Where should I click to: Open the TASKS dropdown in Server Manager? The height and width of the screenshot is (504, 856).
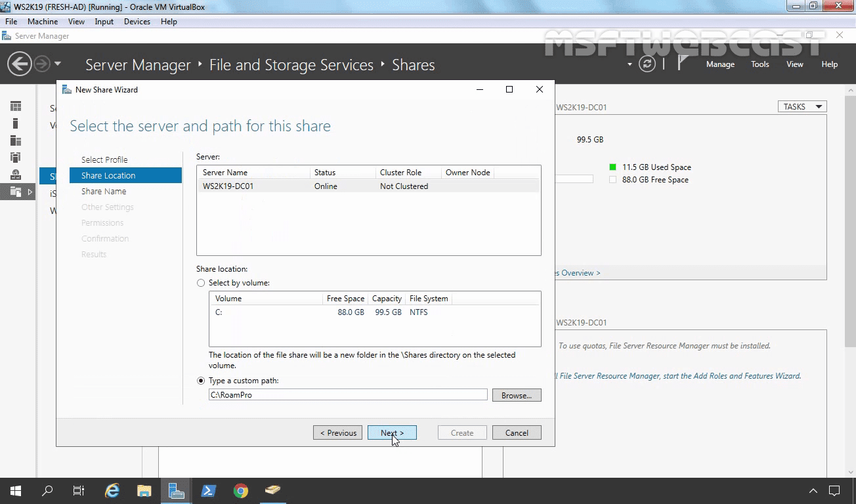[802, 106]
